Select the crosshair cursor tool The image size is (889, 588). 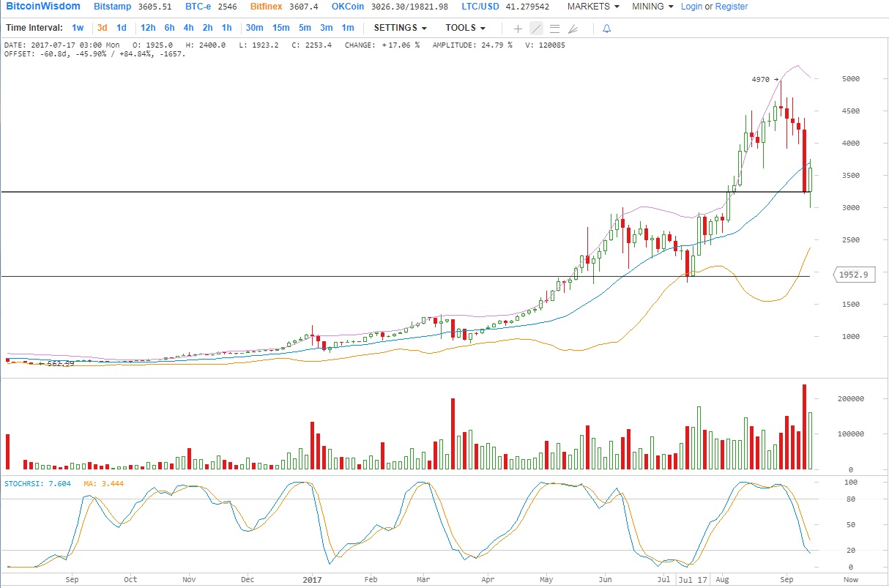tap(518, 29)
